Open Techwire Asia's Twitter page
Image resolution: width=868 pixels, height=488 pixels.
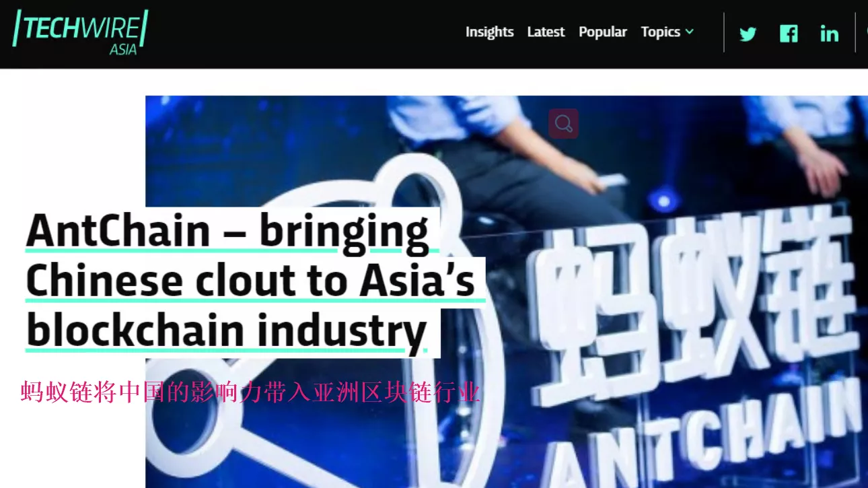pos(748,33)
